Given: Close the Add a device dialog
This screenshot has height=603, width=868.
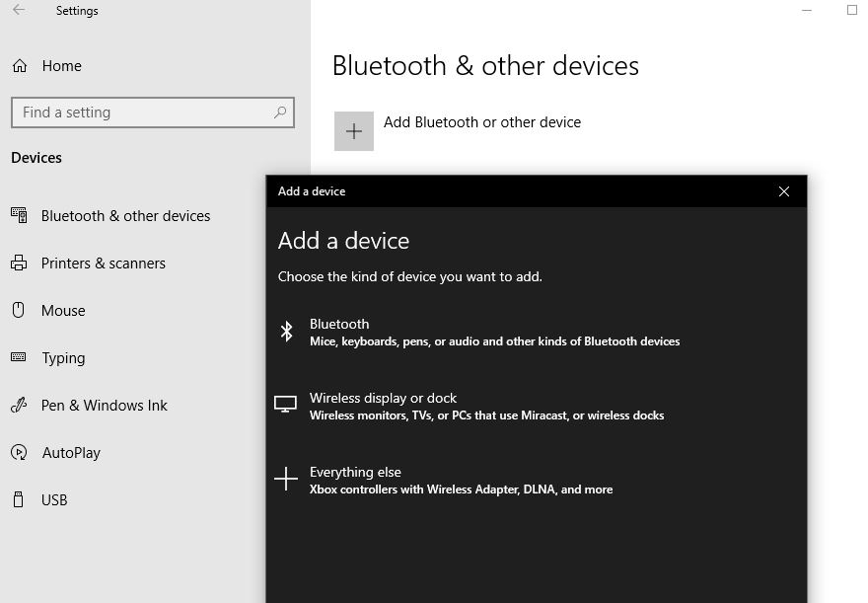Looking at the screenshot, I should [x=784, y=191].
